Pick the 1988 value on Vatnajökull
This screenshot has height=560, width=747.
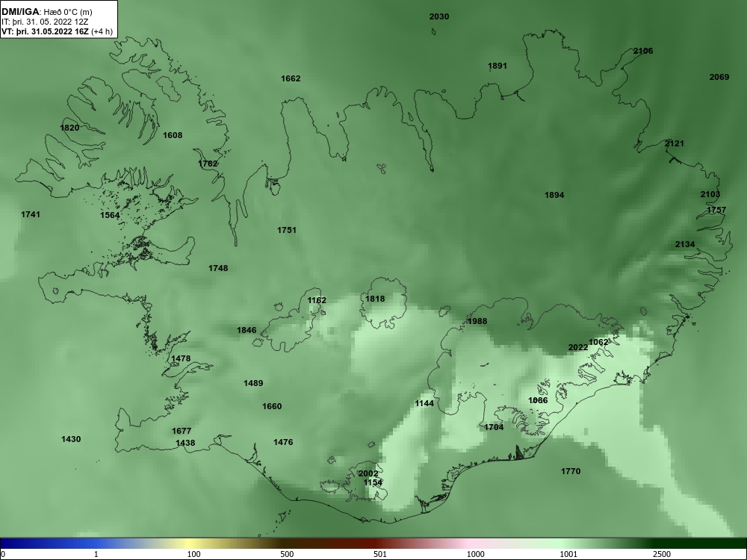click(477, 321)
